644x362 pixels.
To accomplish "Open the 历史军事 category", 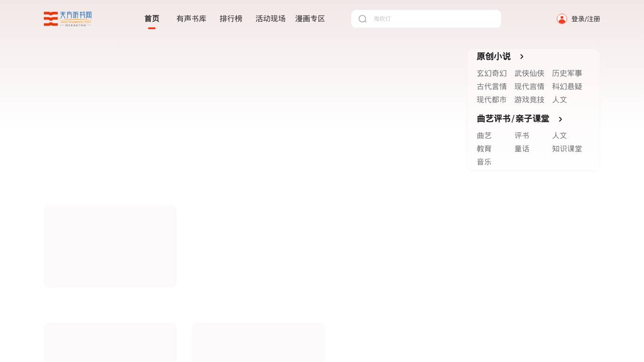I will 567,74.
